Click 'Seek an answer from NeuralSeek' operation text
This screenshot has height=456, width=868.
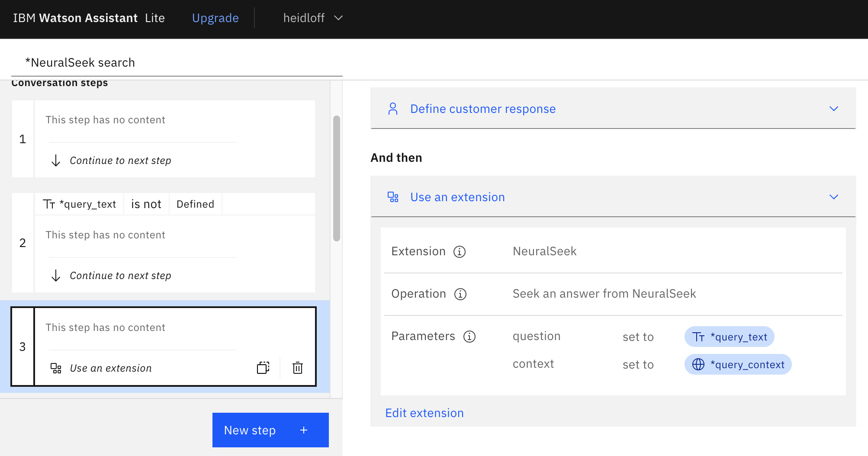(x=604, y=294)
